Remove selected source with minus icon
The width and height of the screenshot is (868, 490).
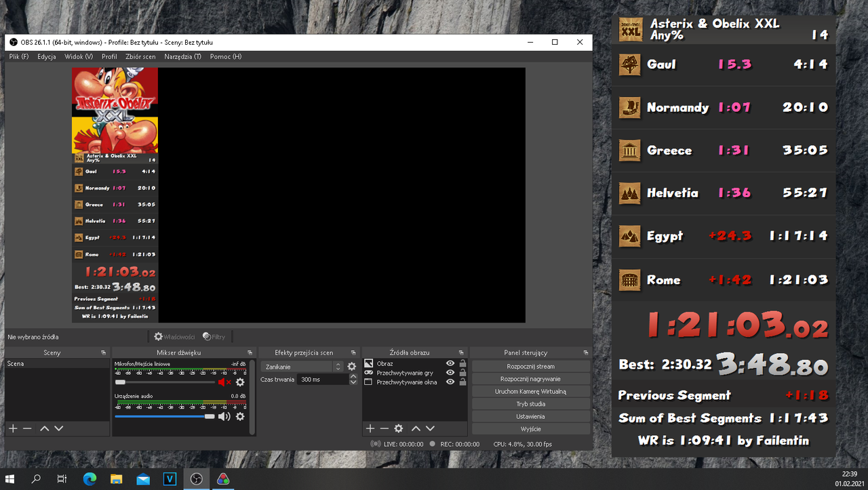click(384, 428)
